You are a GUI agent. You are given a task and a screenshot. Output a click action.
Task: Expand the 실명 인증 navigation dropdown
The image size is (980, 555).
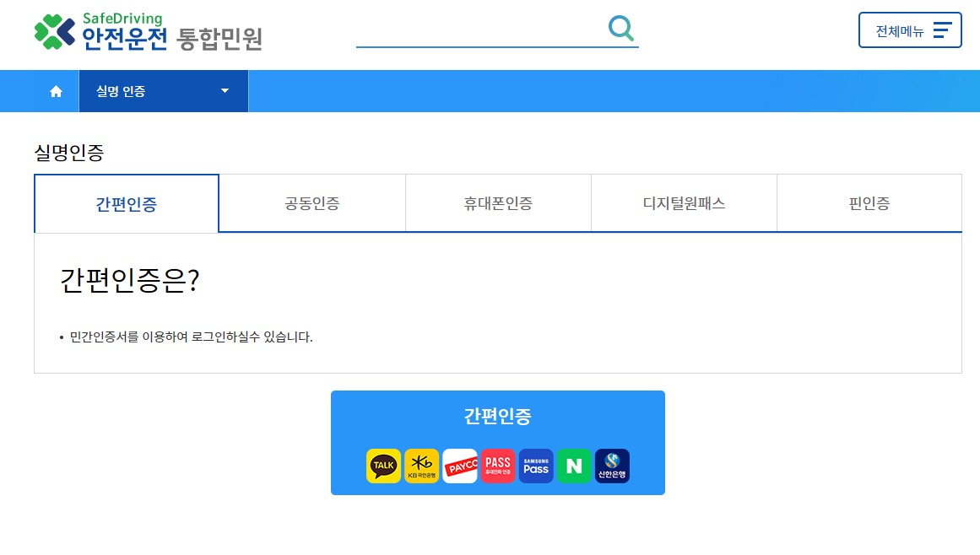point(163,90)
